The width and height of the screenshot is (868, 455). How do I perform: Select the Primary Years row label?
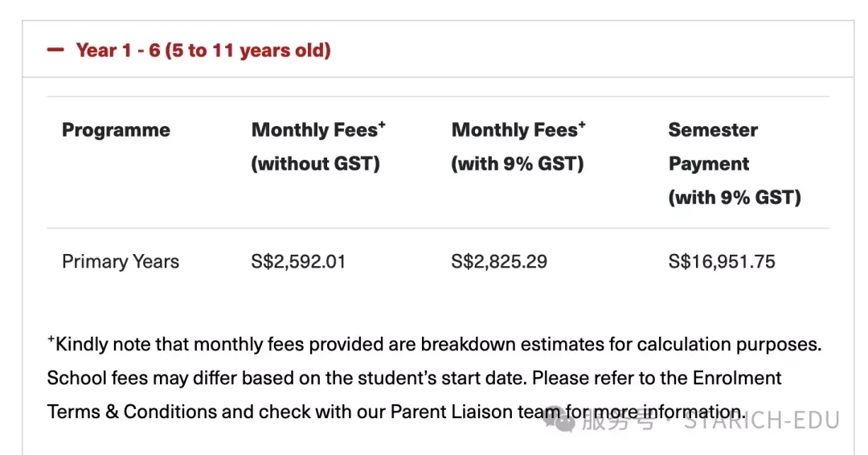point(121,261)
